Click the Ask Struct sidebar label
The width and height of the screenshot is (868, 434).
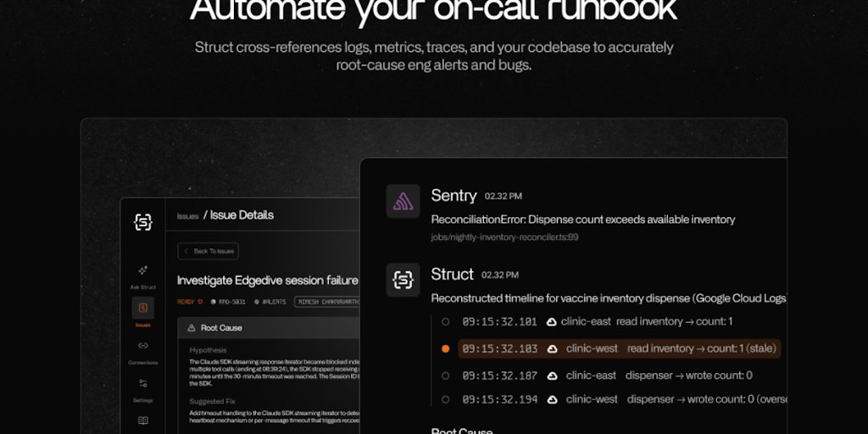point(142,287)
